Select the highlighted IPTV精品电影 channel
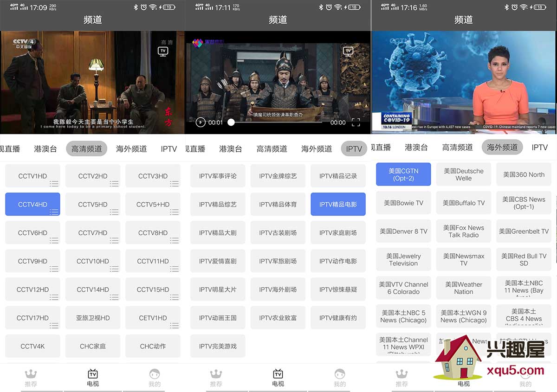557x392 pixels. click(x=338, y=205)
